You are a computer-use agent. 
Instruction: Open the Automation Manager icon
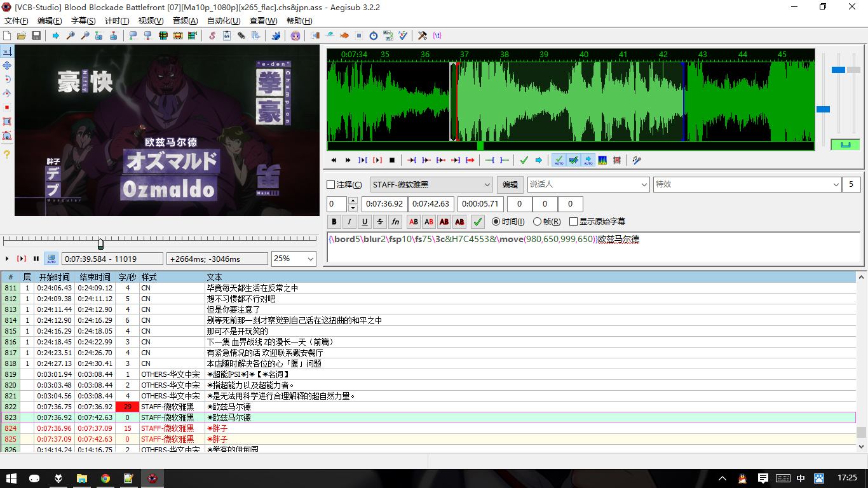[x=276, y=36]
